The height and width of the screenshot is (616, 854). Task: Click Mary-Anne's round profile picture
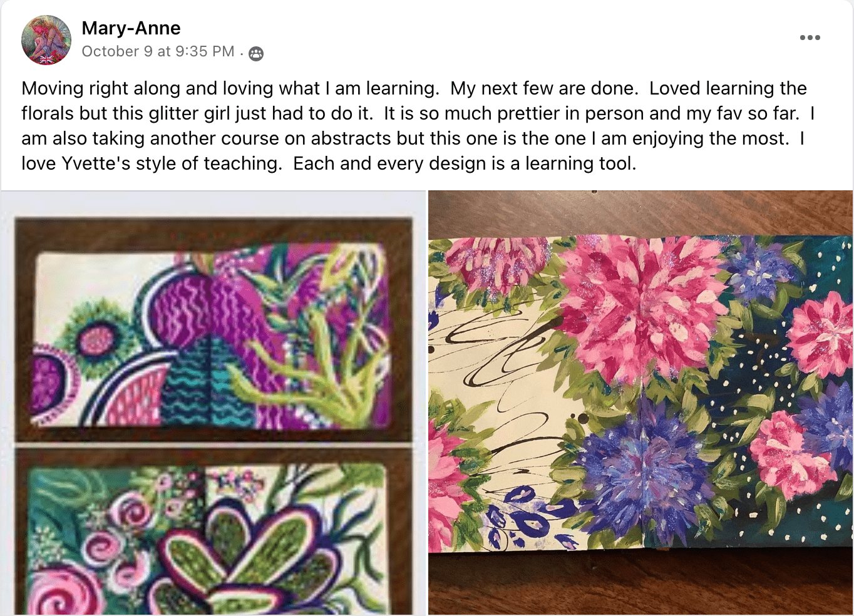(x=46, y=41)
